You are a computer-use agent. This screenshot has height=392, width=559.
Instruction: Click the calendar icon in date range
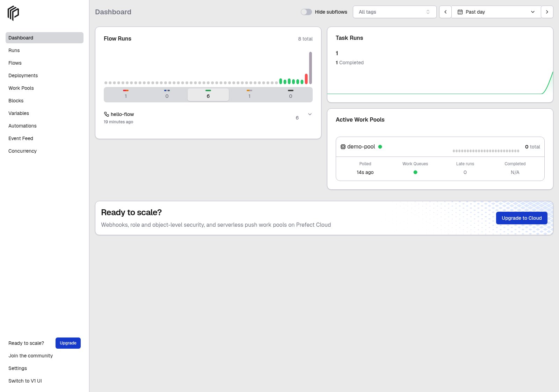tap(460, 12)
